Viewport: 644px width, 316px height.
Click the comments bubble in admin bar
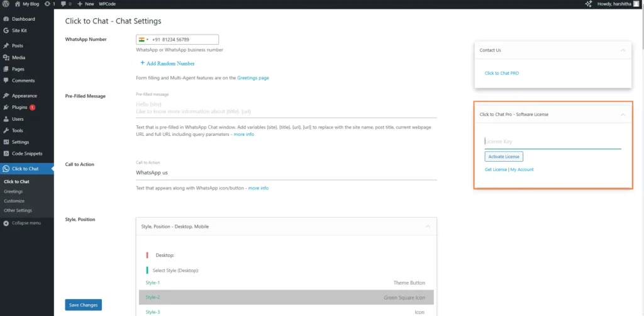tap(63, 4)
